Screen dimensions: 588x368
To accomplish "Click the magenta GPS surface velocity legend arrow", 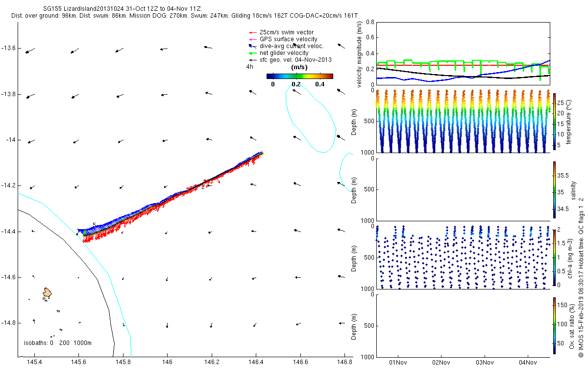I will [x=253, y=39].
